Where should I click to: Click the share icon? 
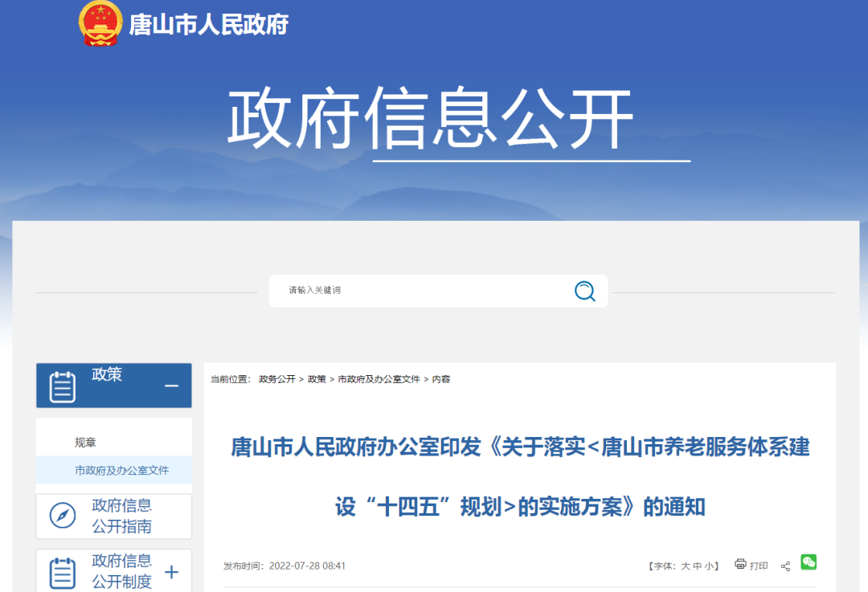[x=785, y=566]
